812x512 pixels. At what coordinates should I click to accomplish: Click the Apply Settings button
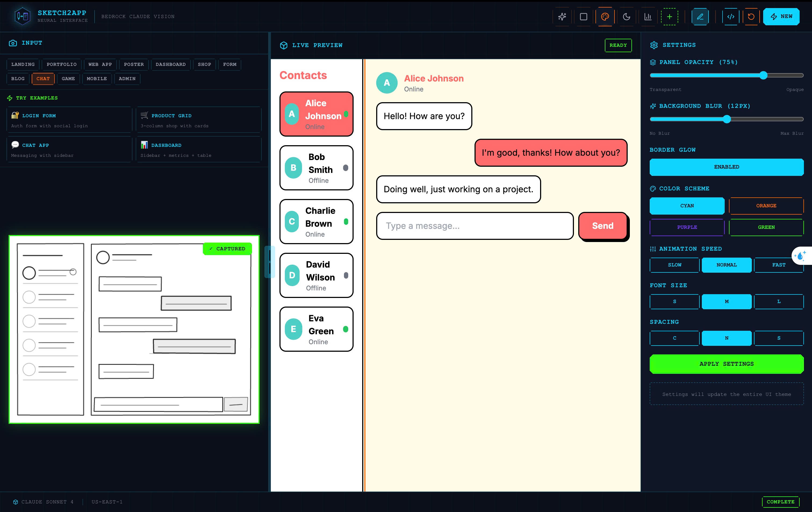726,364
